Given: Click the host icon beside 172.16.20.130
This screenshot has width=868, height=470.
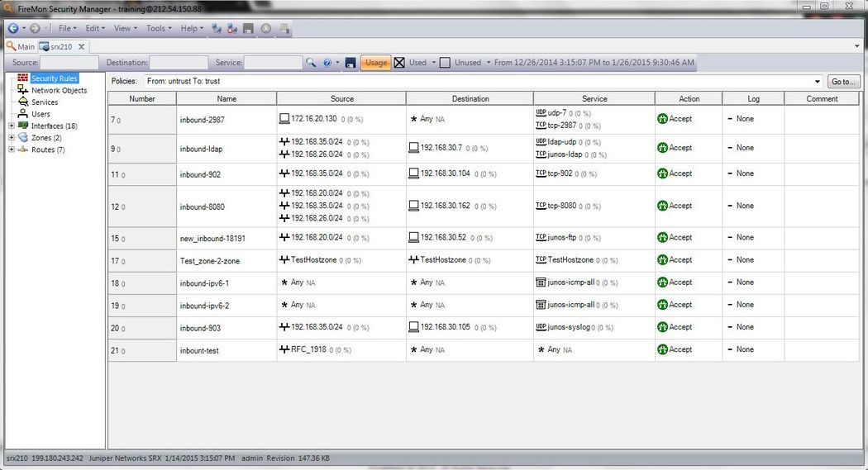Looking at the screenshot, I should coord(284,118).
